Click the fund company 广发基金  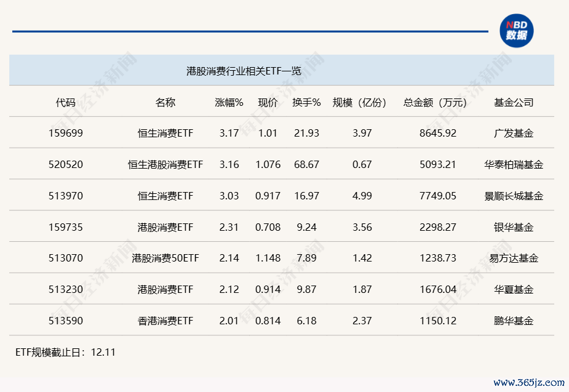(x=514, y=133)
